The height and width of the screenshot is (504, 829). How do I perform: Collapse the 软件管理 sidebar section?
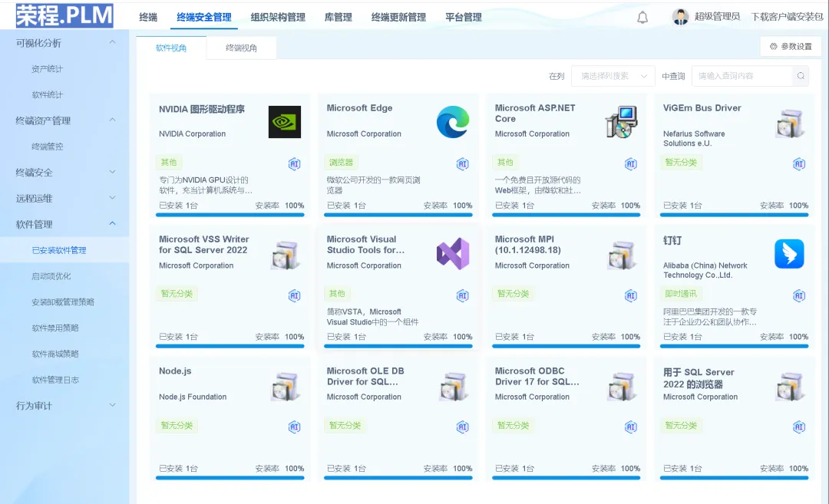coord(112,223)
